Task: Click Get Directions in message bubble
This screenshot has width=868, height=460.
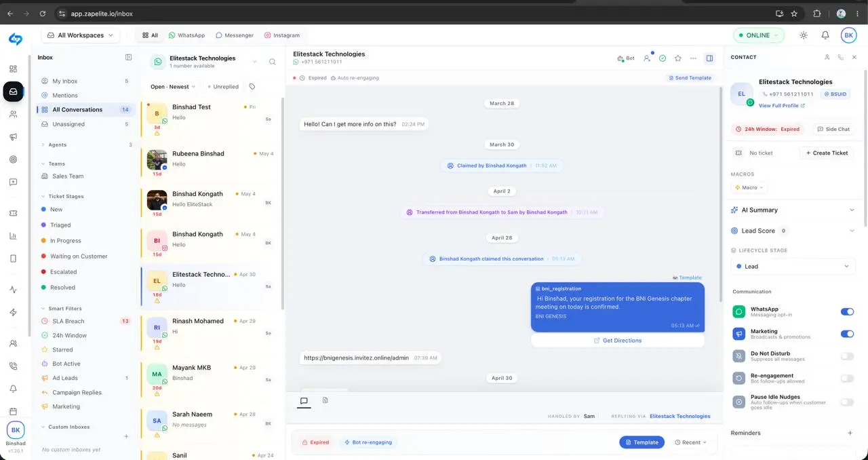Action: point(618,341)
